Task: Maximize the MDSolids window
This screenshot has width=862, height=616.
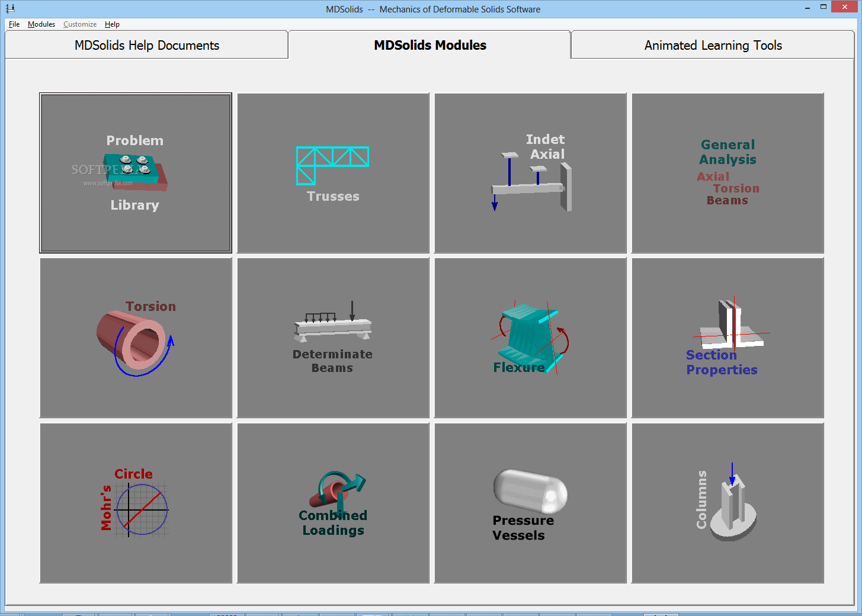Action: coord(823,8)
